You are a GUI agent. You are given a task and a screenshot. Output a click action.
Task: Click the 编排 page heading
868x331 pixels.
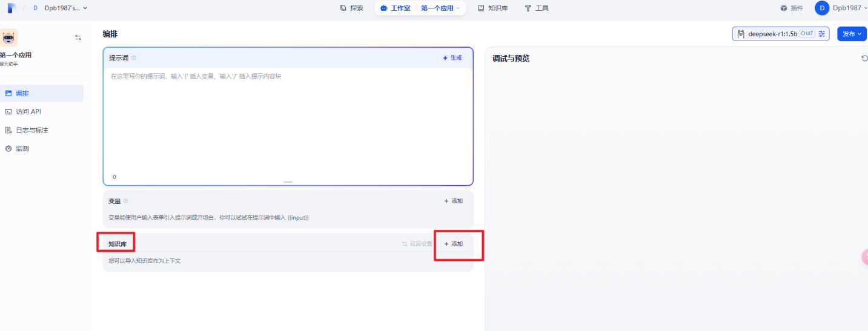[110, 34]
